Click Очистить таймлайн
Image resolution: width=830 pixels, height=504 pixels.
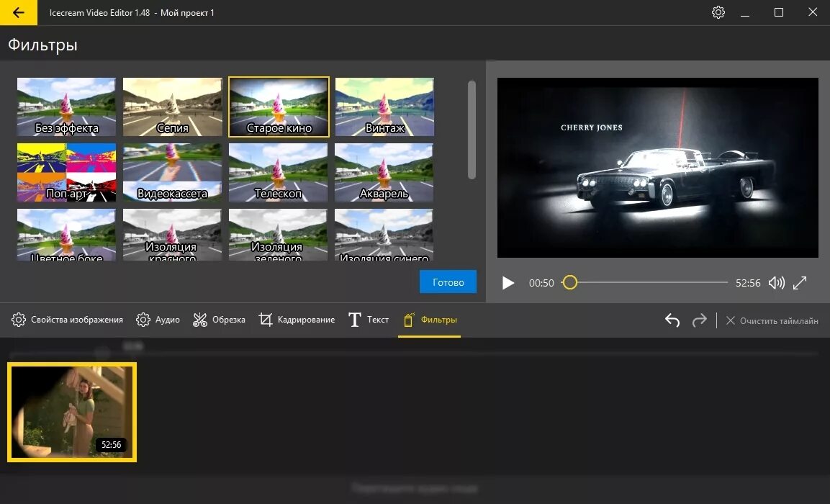(772, 321)
